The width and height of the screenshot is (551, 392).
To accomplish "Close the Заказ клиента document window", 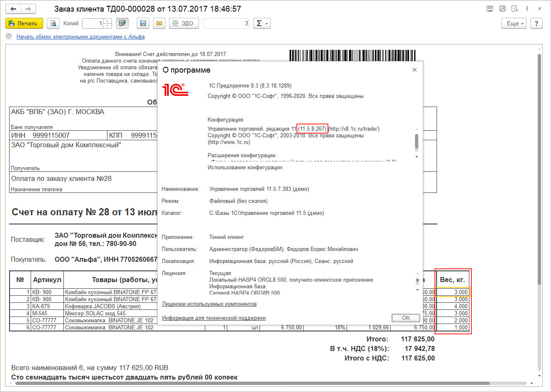I will [x=539, y=9].
